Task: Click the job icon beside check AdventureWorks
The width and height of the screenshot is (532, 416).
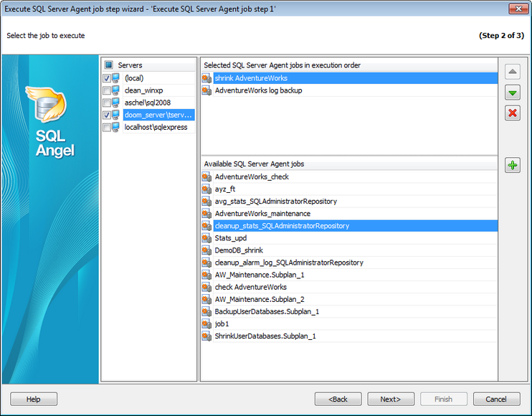Action: click(x=206, y=287)
